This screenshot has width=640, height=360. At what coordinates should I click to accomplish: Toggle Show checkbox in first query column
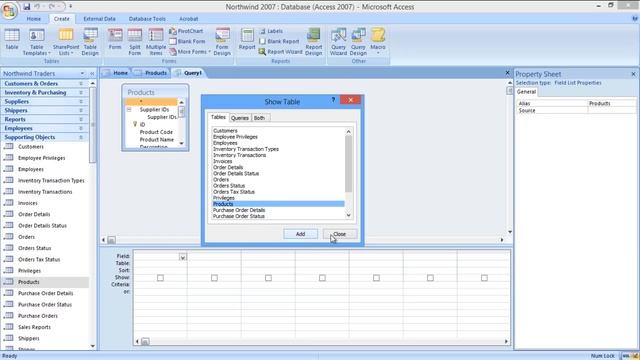tap(160, 278)
